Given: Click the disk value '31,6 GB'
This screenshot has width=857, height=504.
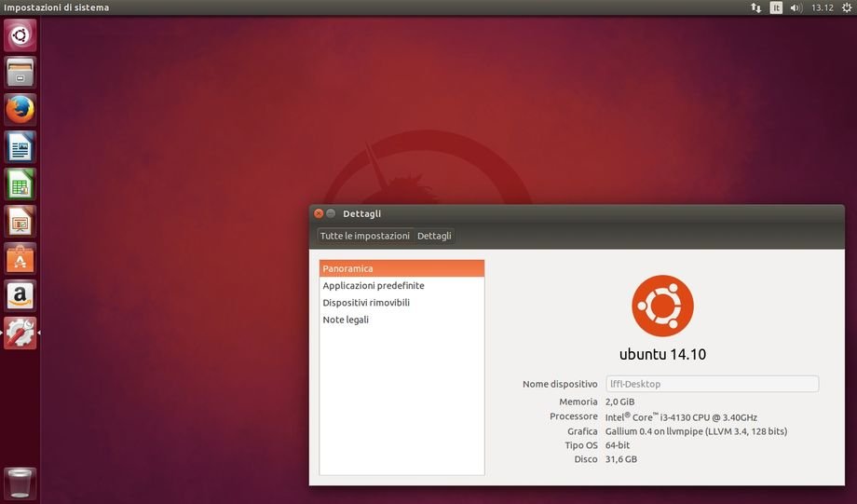Looking at the screenshot, I should 621,459.
